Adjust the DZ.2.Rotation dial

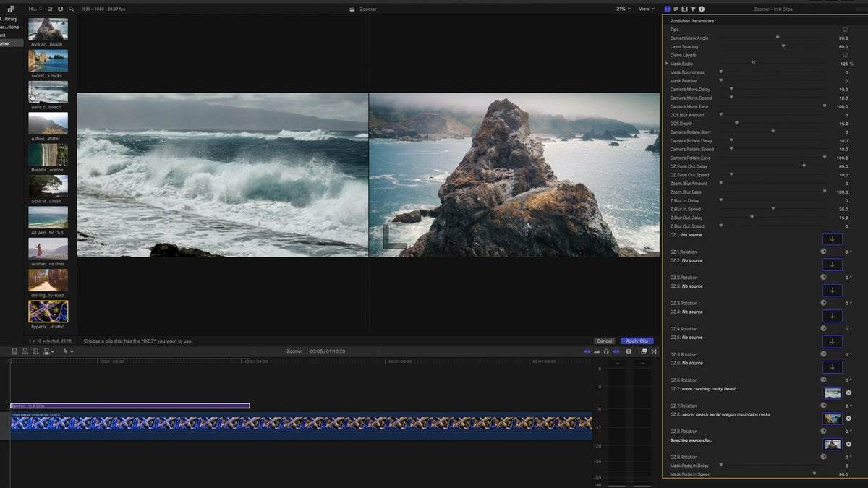[823, 278]
